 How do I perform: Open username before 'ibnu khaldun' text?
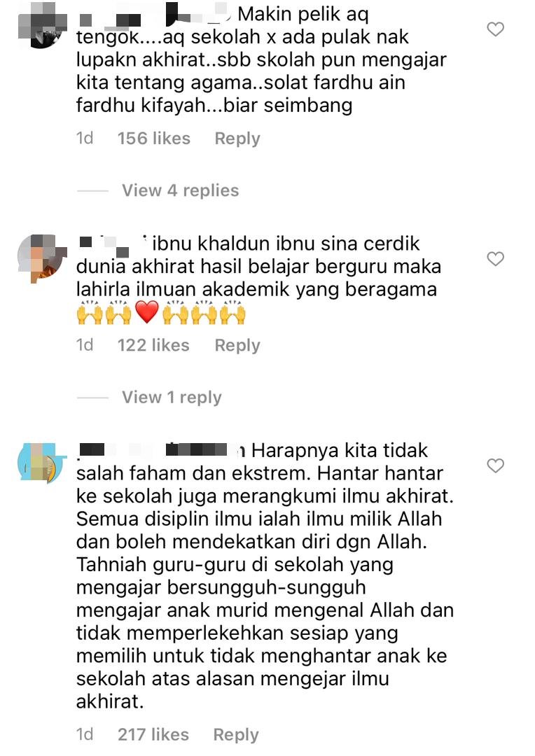[113, 244]
